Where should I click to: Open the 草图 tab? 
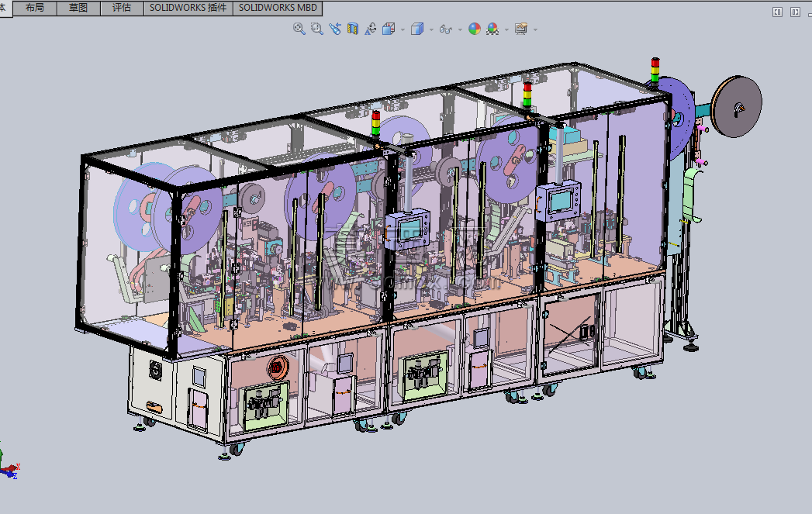(78, 8)
